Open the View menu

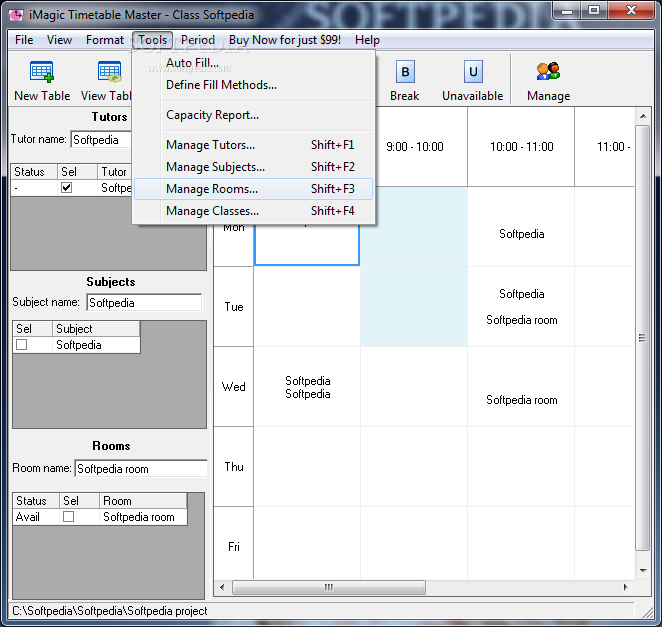(59, 40)
